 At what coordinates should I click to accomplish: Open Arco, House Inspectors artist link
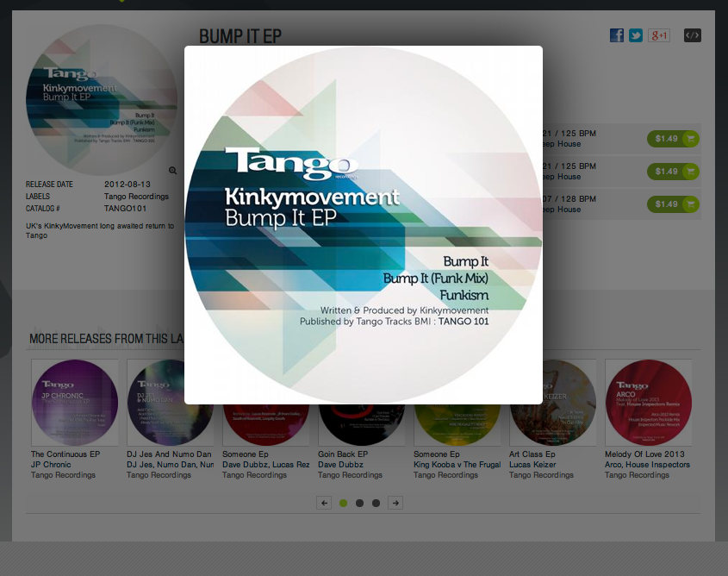point(647,465)
